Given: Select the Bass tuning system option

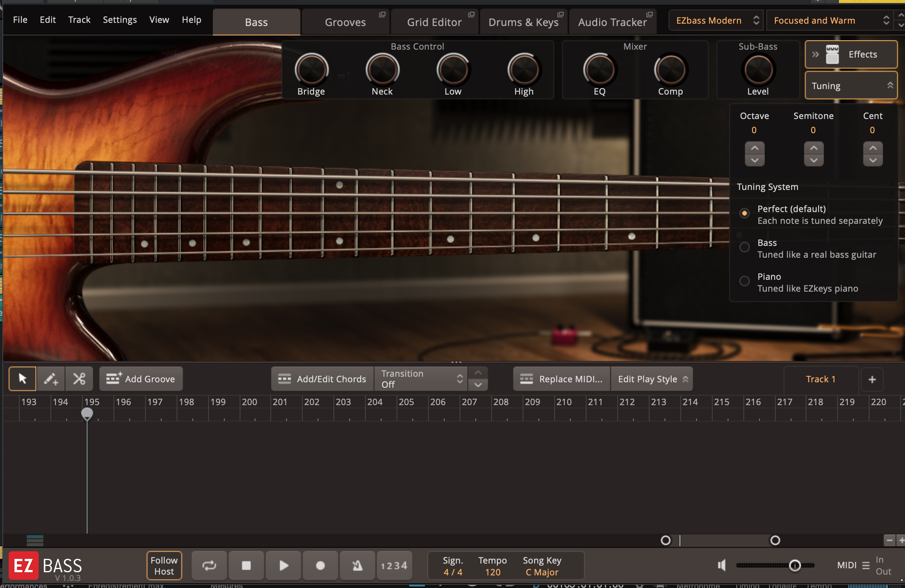Looking at the screenshot, I should pos(745,247).
